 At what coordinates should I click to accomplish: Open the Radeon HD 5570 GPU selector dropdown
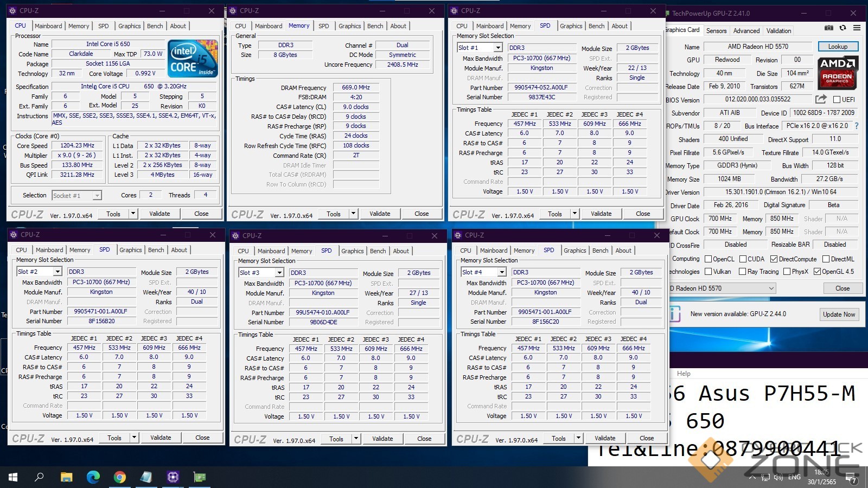[x=771, y=288]
